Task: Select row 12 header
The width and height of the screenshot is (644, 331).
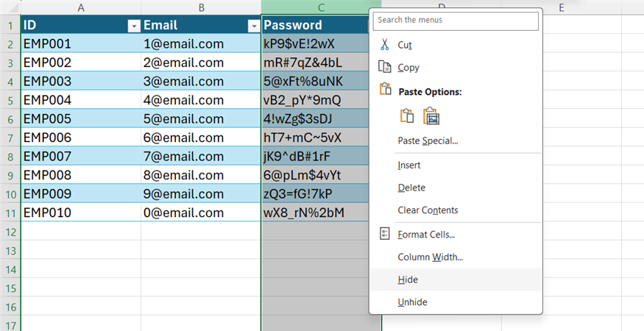Action: pyautogui.click(x=10, y=231)
